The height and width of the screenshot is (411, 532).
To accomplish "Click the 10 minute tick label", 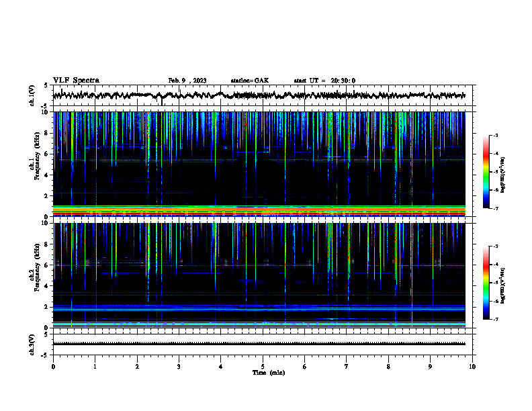I will (472, 367).
